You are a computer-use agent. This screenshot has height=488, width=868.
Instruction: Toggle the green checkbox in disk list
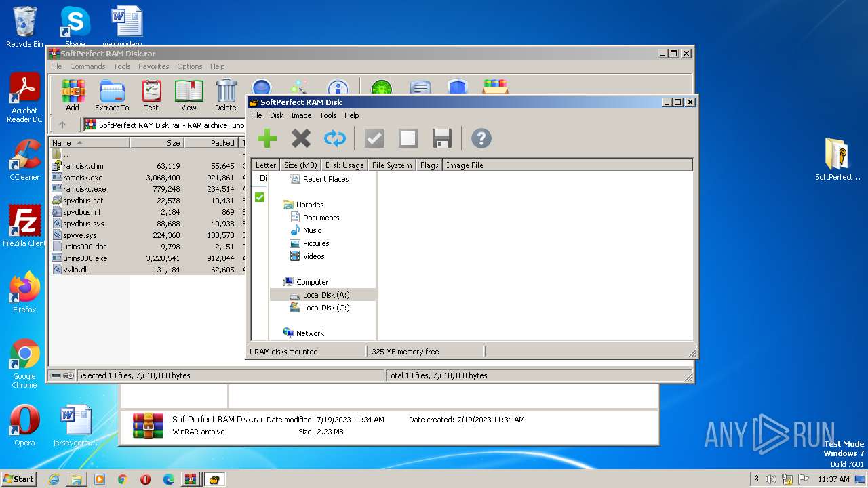[259, 197]
